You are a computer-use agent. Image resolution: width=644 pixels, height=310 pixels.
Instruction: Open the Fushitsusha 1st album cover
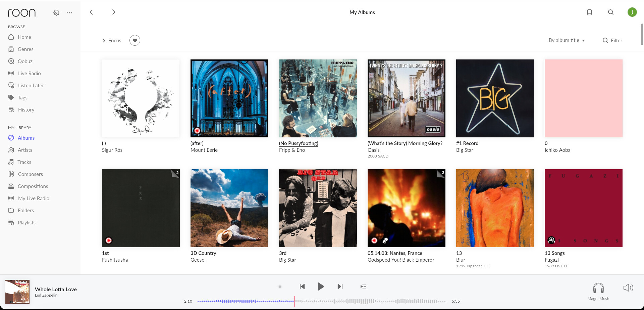click(141, 208)
